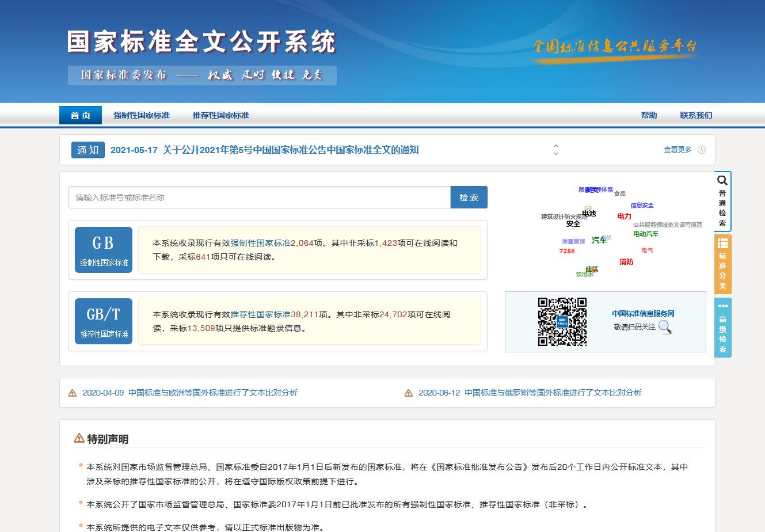
Task: Click the 中国标准信息服务网 QR code
Action: 562,322
